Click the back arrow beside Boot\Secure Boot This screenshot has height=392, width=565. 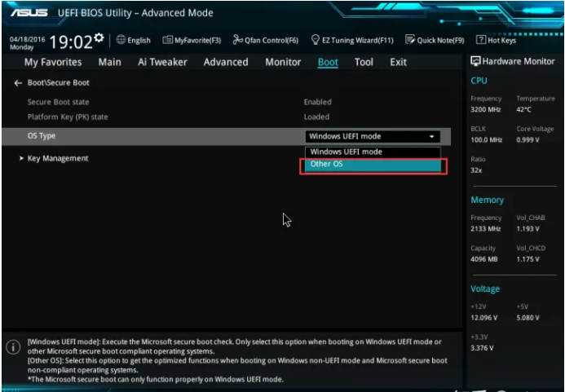tap(18, 83)
